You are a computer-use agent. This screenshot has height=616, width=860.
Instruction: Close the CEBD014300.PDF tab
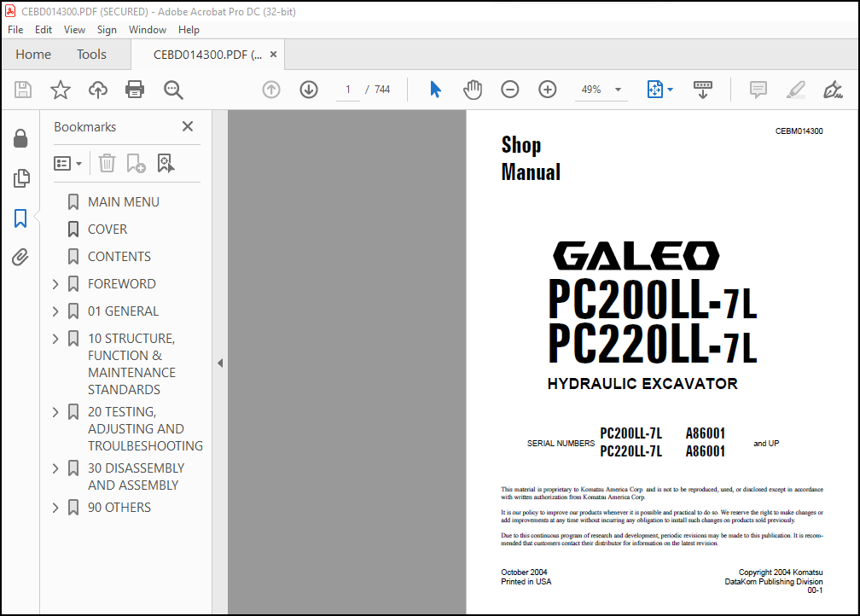pos(273,55)
